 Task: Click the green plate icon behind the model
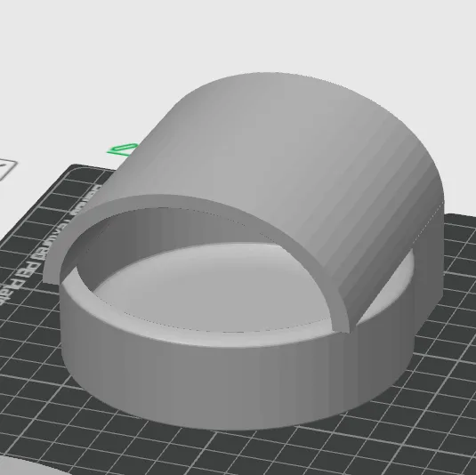(122, 149)
